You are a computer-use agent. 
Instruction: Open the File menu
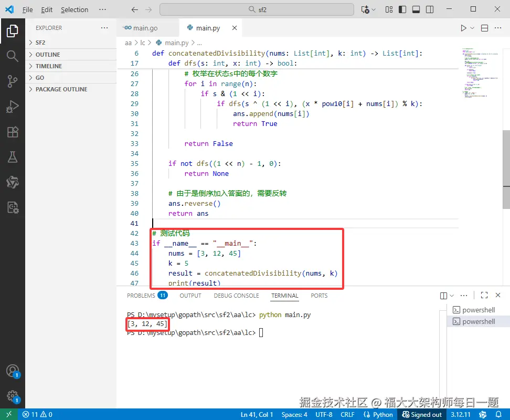tap(27, 9)
